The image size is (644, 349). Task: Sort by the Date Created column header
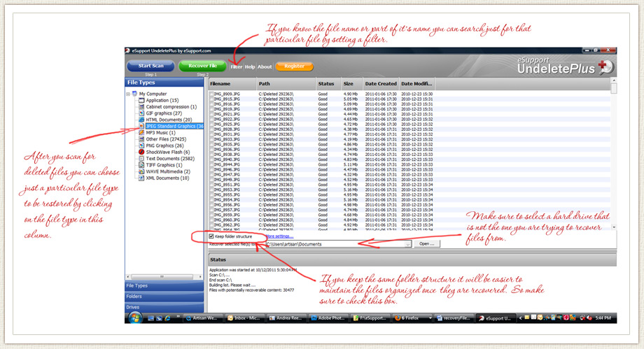click(380, 84)
